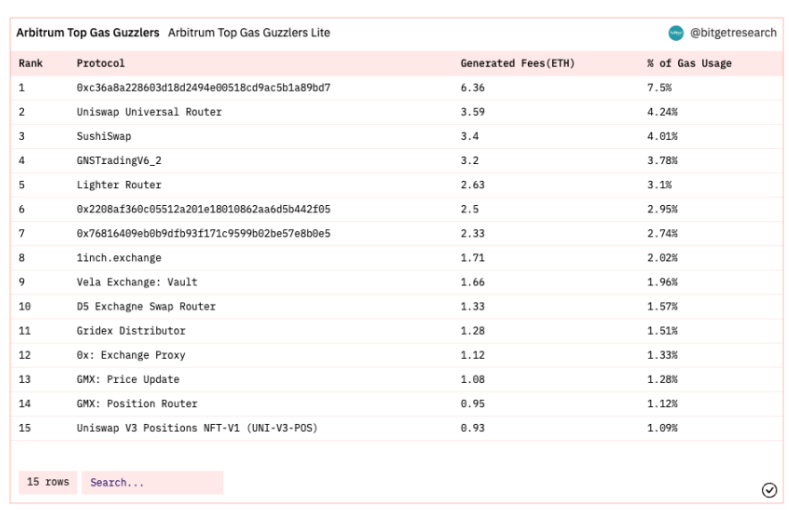789x510 pixels.
Task: Click the 2.02% gas usage value
Action: [662, 258]
